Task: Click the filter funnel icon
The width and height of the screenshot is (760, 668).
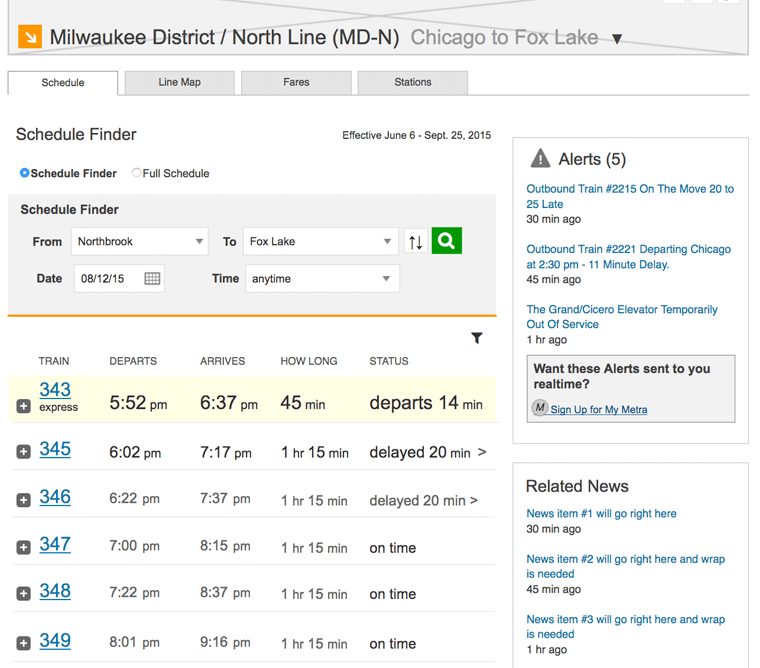Action: tap(477, 338)
